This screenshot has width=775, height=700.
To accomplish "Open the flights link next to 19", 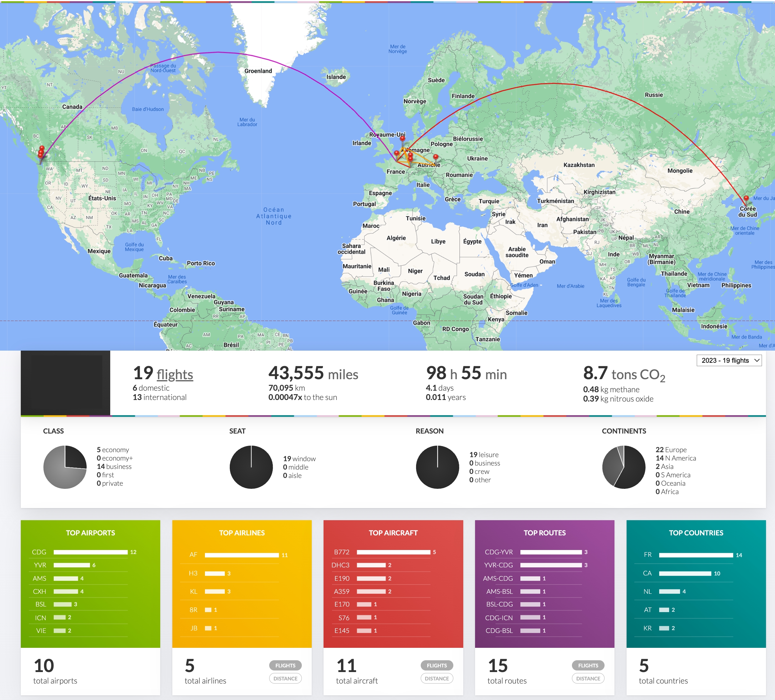I will coord(175,375).
